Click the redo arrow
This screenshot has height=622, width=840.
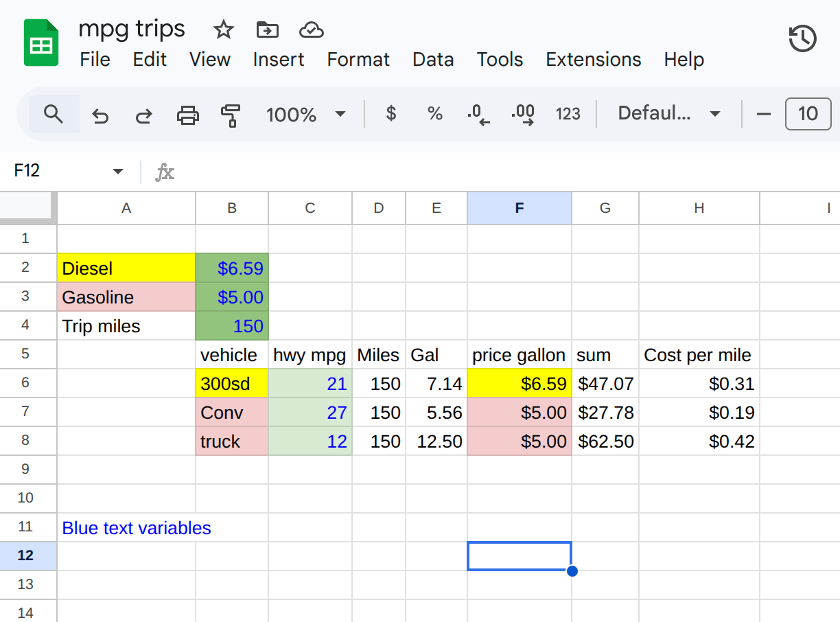point(143,115)
